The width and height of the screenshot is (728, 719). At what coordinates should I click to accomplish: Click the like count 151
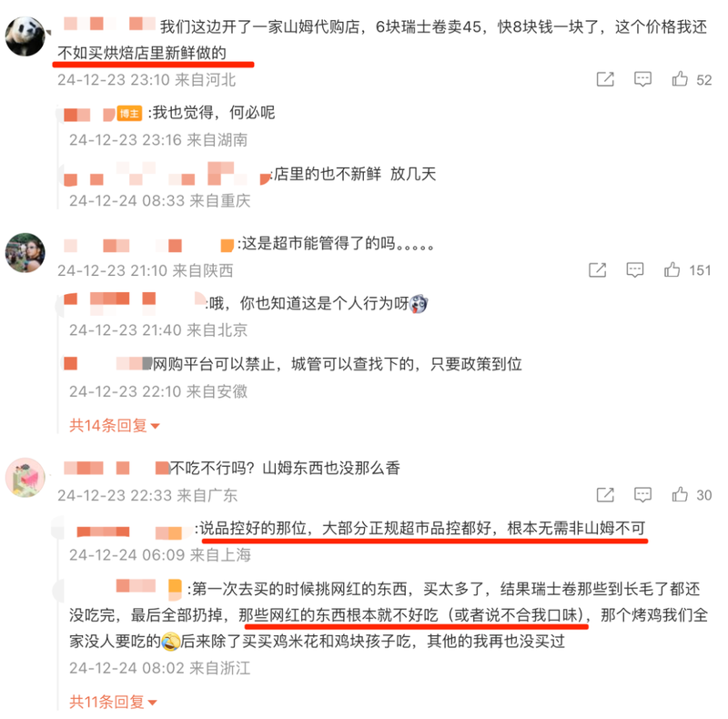coord(700,270)
